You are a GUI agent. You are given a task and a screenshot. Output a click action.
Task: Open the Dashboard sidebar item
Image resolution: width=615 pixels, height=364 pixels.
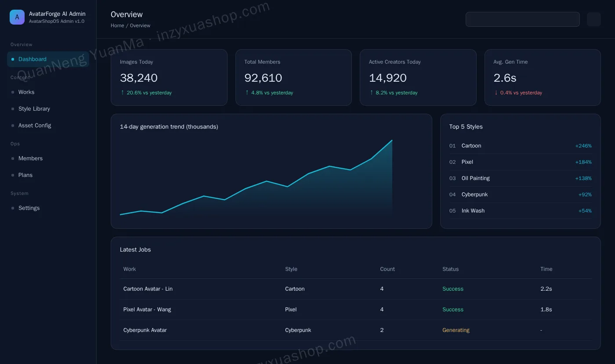click(48, 59)
